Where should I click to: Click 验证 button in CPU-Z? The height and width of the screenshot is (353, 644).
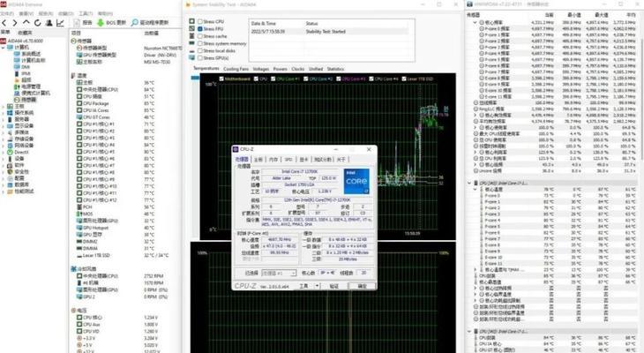(x=334, y=286)
